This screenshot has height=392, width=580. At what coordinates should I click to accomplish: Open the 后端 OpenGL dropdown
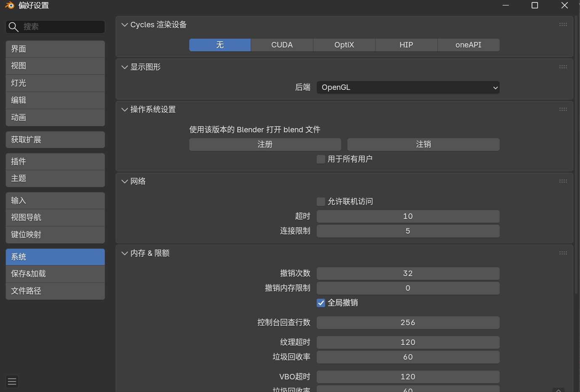pyautogui.click(x=408, y=87)
